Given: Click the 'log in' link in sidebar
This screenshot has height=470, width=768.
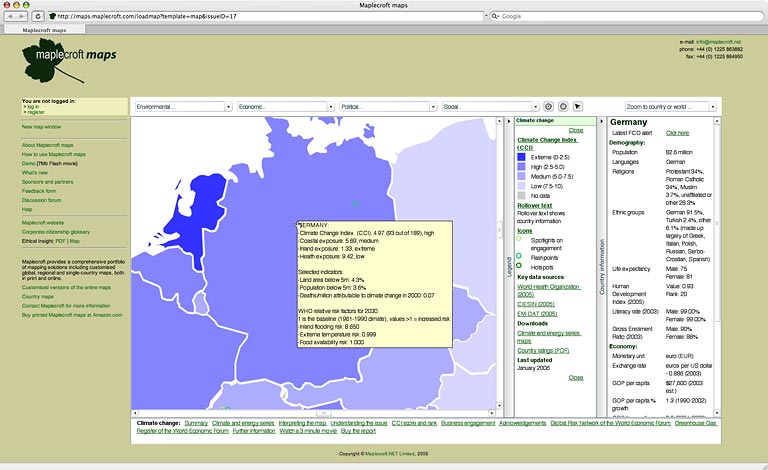Looking at the screenshot, I should click(33, 106).
